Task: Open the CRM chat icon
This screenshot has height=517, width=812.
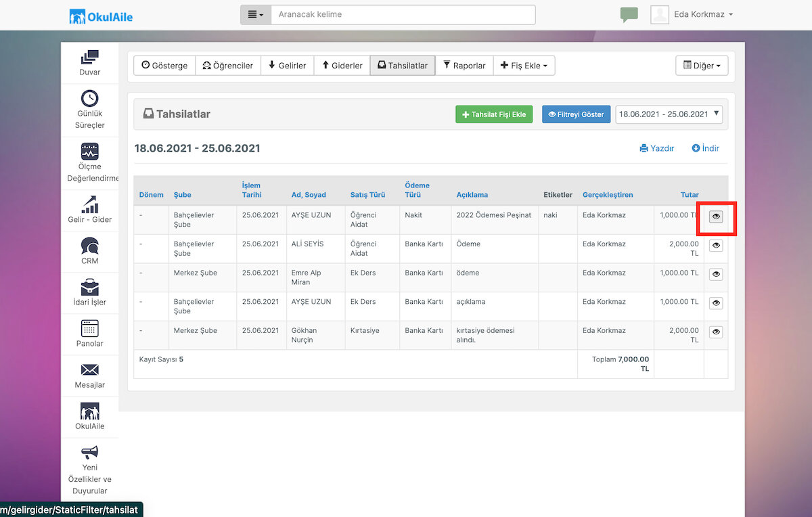Action: (89, 246)
